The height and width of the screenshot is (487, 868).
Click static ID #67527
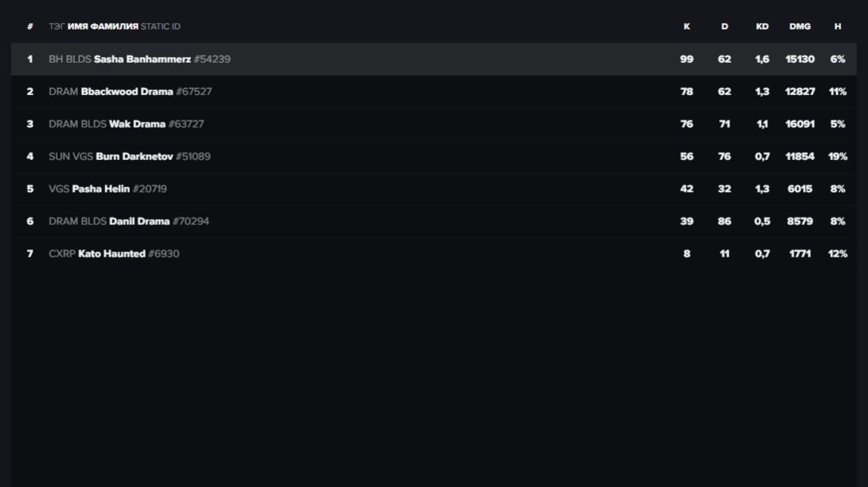point(194,91)
